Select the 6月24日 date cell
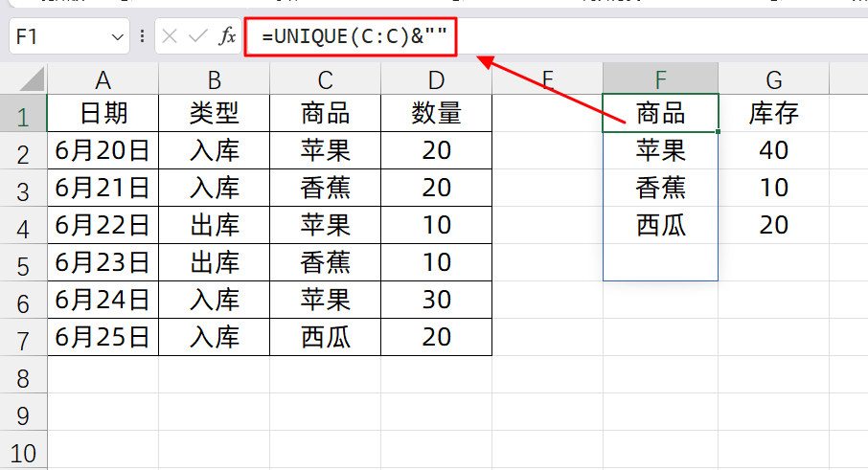The height and width of the screenshot is (470, 868). coord(103,300)
